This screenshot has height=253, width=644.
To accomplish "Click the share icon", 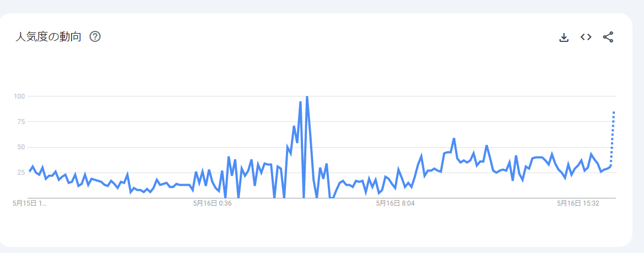I will [x=608, y=37].
